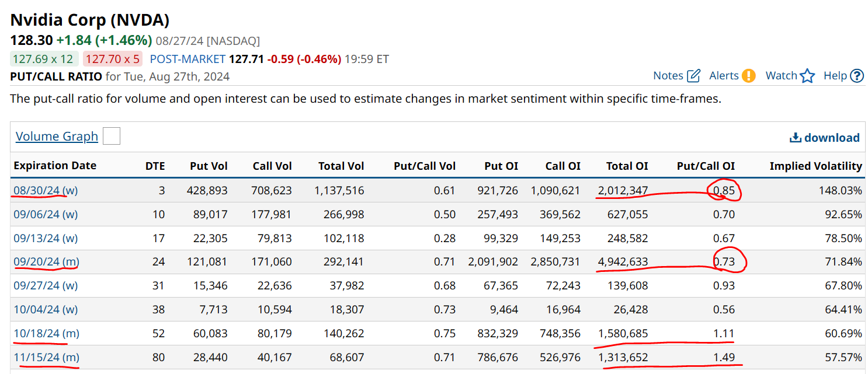
Task: Click the Put Vol value 428,893
Action: click(207, 190)
